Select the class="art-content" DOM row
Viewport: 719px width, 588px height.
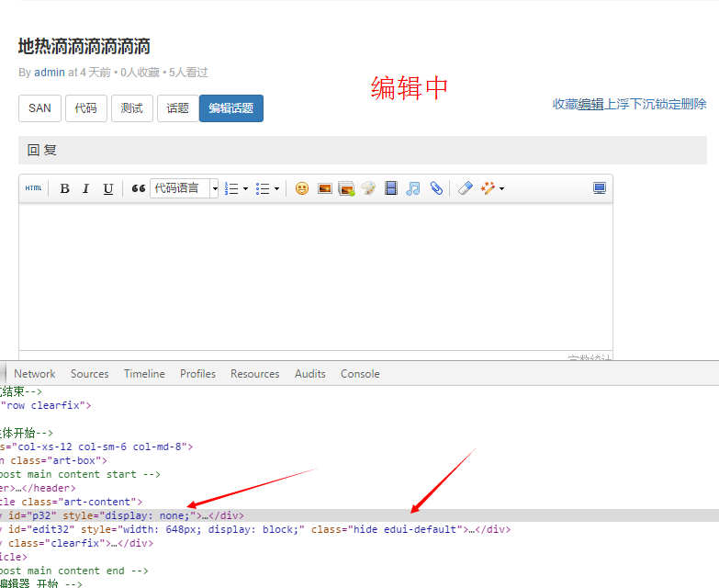coord(360,502)
